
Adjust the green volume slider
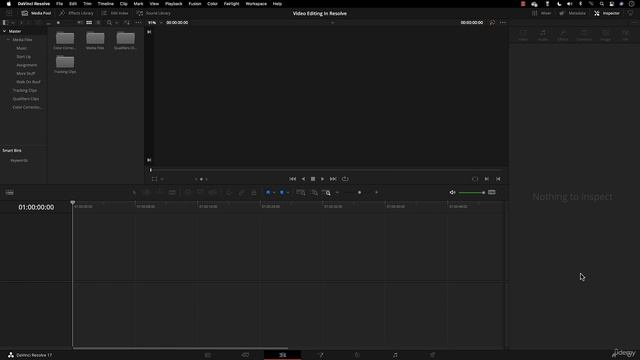(x=472, y=192)
